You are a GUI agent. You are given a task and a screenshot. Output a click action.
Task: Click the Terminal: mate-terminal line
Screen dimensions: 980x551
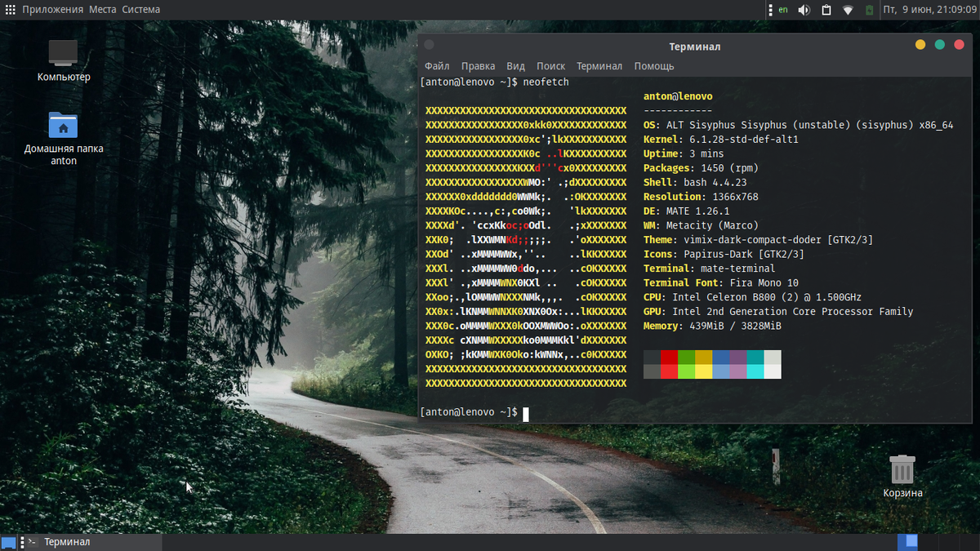point(710,269)
